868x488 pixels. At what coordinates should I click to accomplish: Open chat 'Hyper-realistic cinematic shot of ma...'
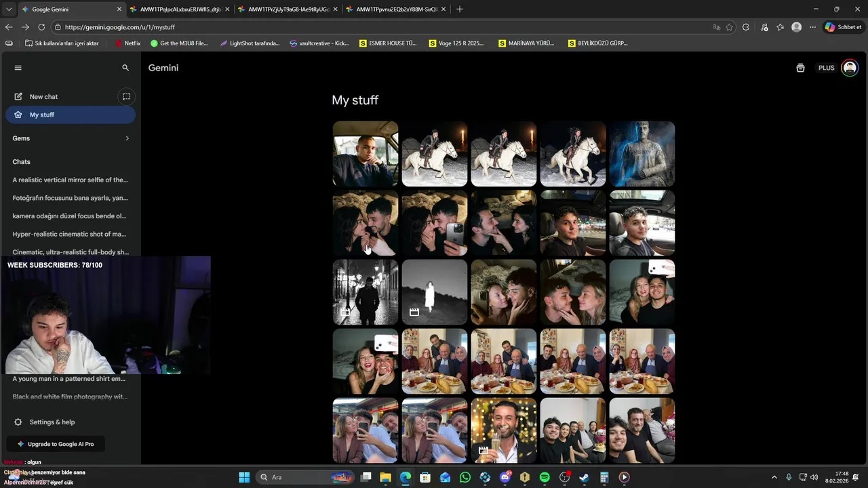[70, 234]
